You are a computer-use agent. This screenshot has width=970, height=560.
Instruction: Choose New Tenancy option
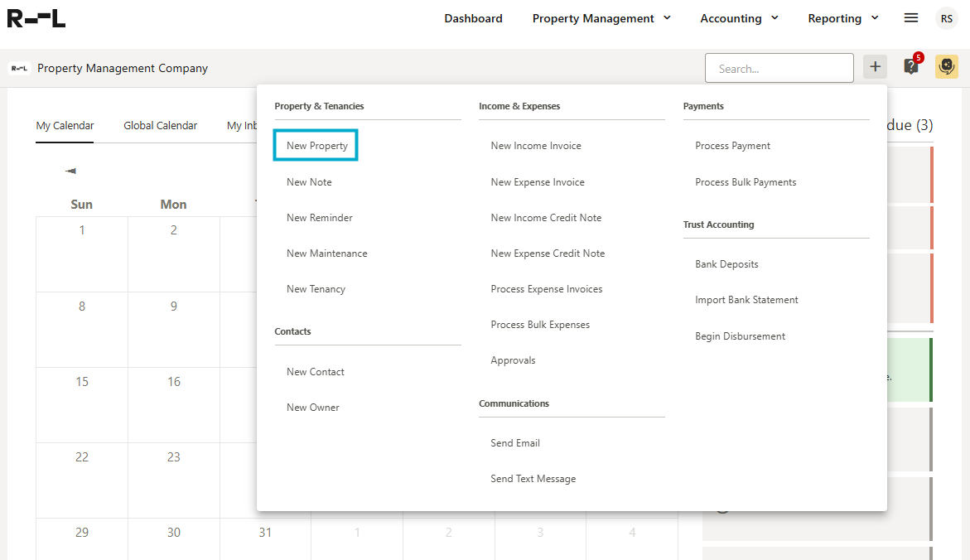click(x=316, y=289)
